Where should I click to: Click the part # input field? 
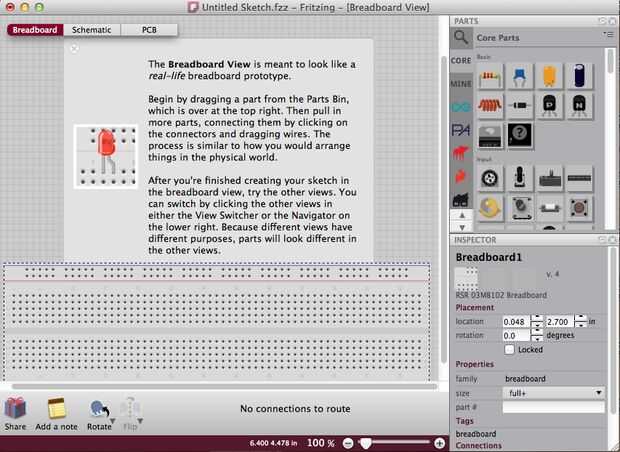[554, 407]
